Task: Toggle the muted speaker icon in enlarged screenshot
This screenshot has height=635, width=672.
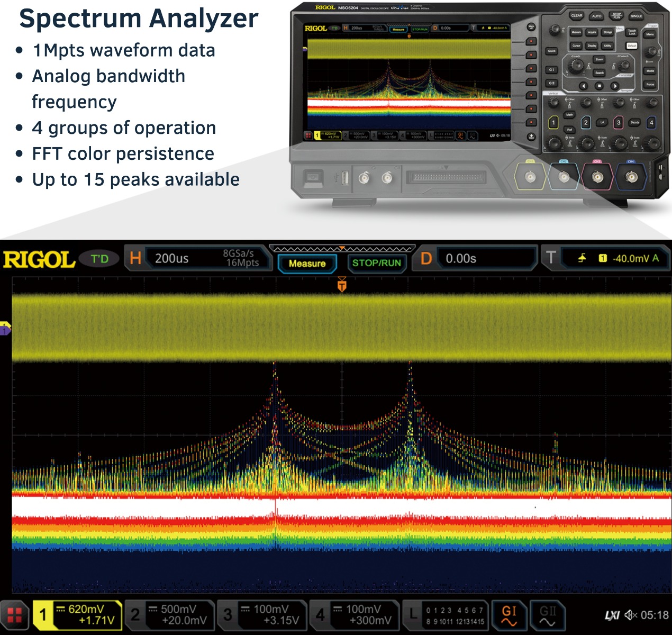Action: [630, 615]
